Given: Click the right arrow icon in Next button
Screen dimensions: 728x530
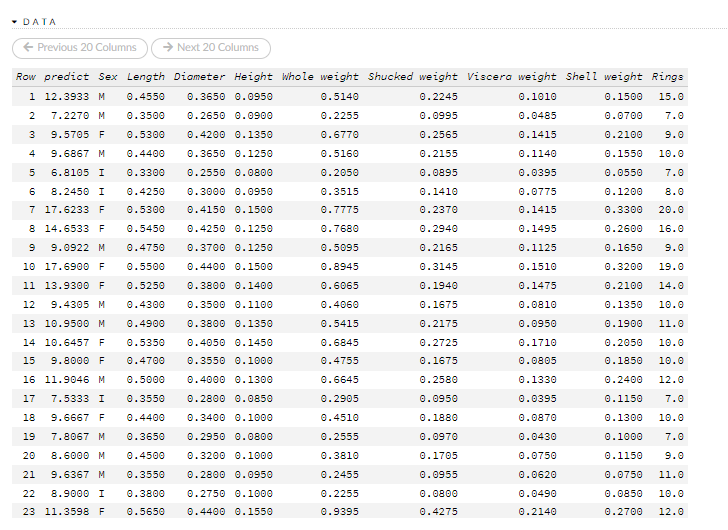Looking at the screenshot, I should pos(168,47).
